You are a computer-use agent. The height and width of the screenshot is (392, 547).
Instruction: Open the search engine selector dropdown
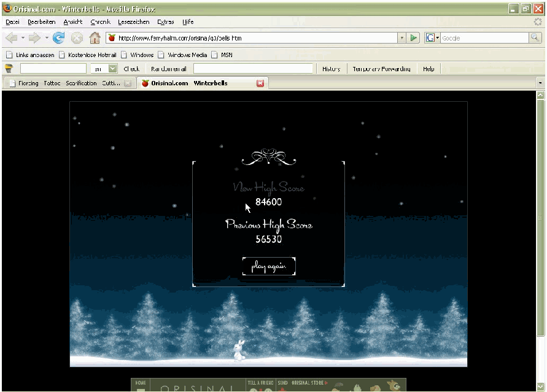click(x=432, y=37)
